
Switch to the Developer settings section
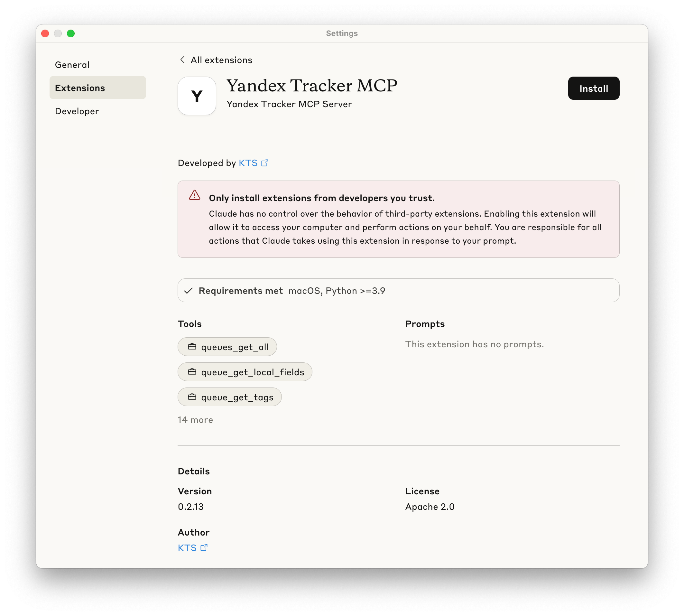point(77,111)
